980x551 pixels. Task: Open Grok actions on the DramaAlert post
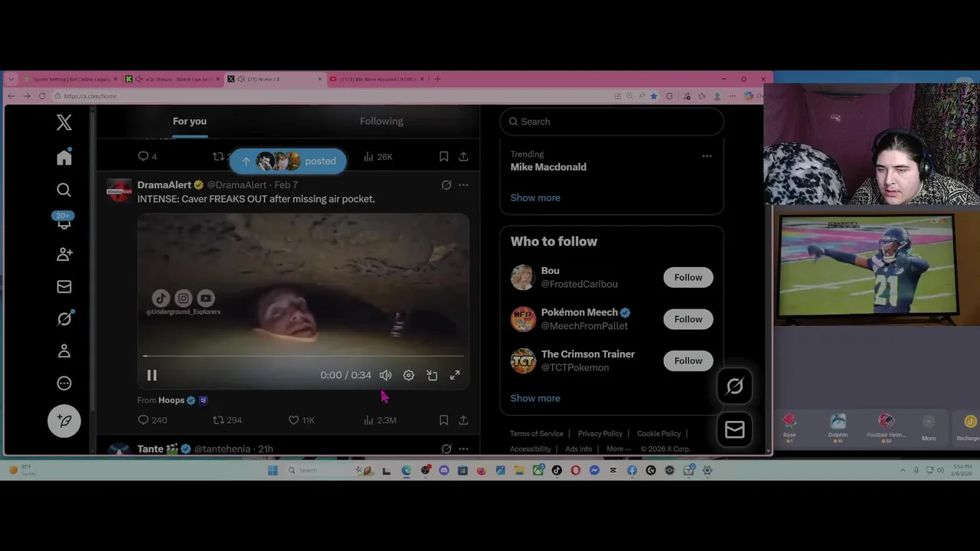click(x=446, y=185)
